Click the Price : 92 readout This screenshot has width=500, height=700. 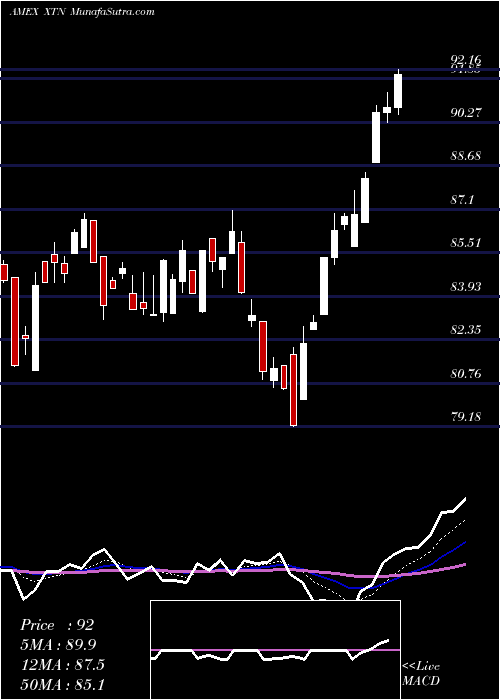(57, 625)
